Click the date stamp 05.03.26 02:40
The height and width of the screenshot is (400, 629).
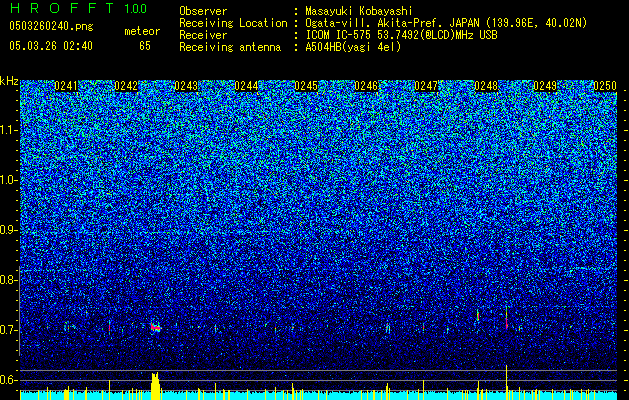tap(51, 46)
